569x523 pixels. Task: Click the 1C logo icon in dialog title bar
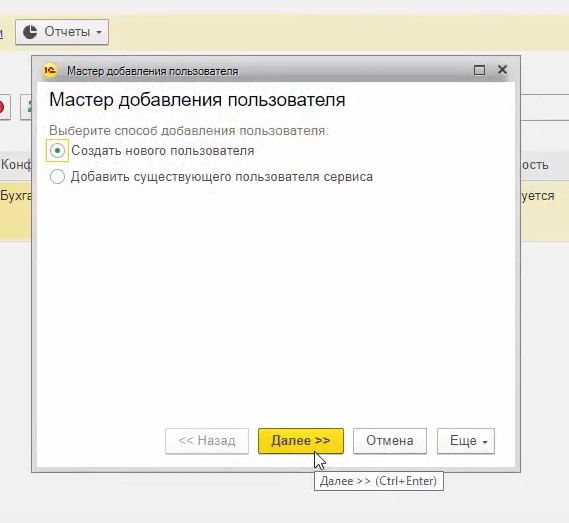coord(50,70)
